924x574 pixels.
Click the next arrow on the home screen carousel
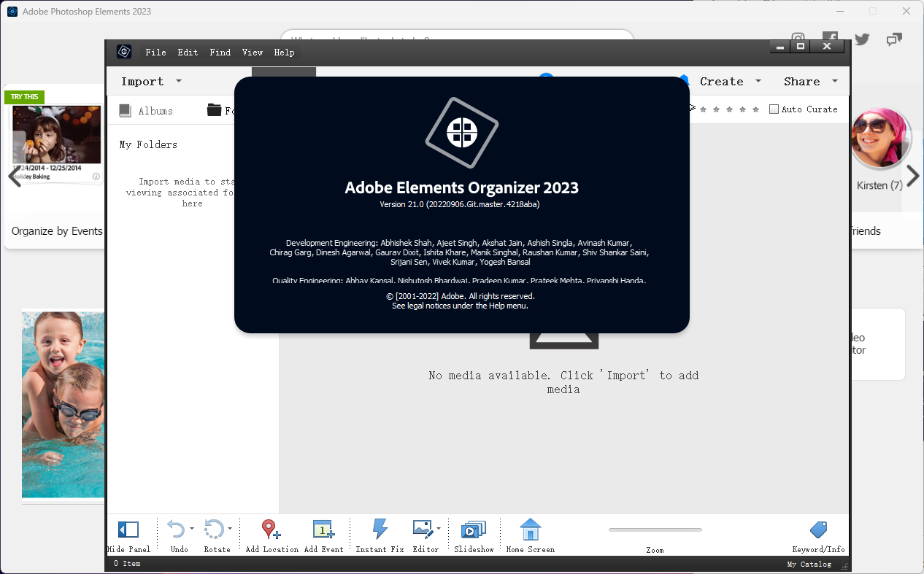(x=912, y=176)
